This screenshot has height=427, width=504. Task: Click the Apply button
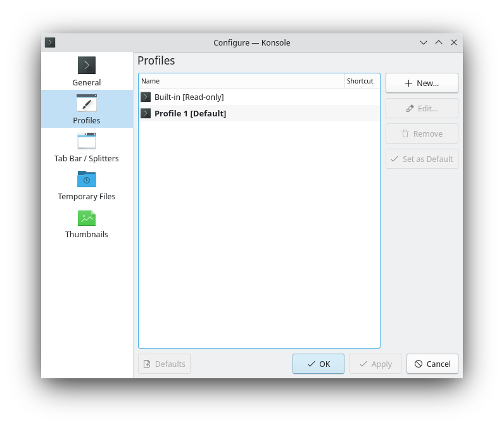pyautogui.click(x=375, y=364)
